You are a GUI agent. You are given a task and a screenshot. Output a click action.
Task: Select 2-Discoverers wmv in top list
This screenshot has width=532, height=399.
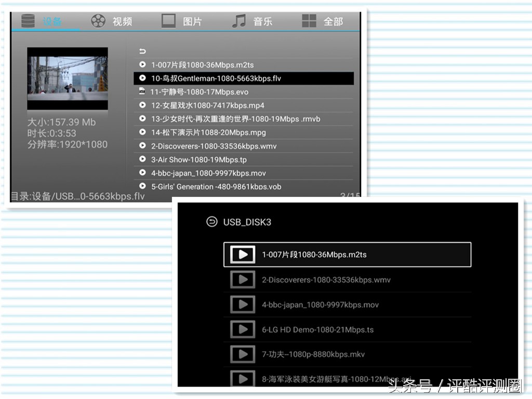[244, 146]
